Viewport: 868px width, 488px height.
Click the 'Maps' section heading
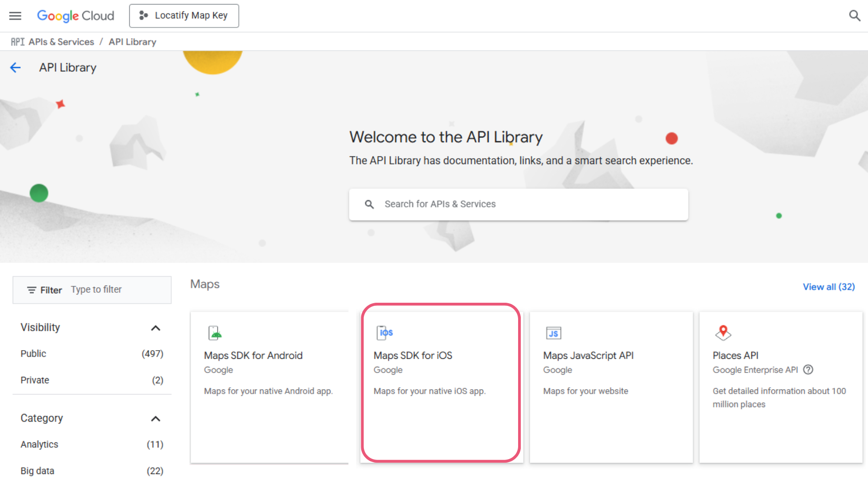[205, 284]
